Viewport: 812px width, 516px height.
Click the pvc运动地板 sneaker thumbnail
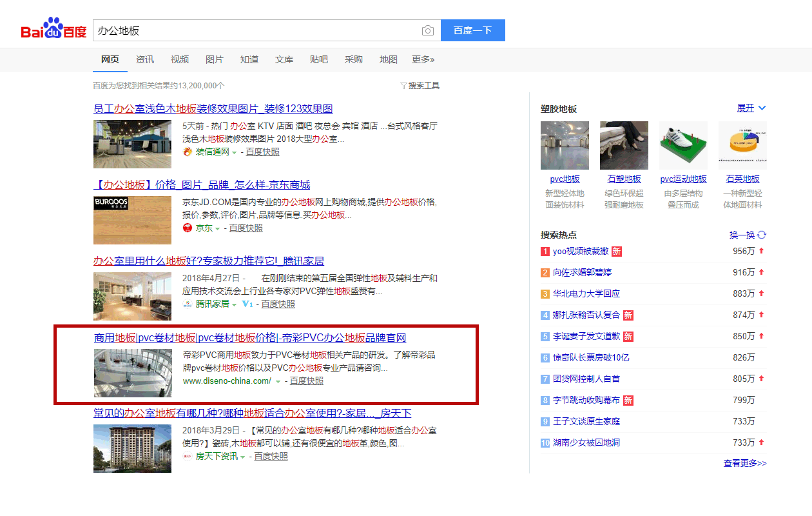[683, 146]
